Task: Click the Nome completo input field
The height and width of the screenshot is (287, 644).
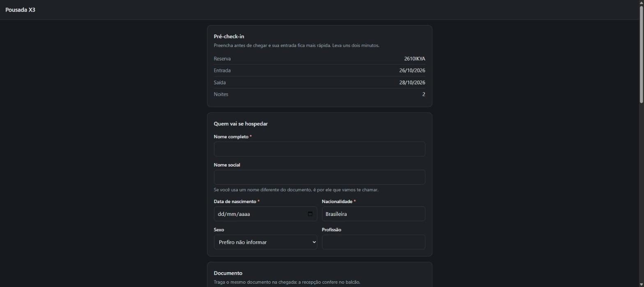Action: pyautogui.click(x=319, y=149)
